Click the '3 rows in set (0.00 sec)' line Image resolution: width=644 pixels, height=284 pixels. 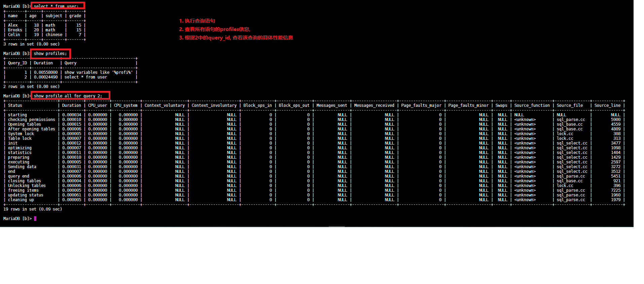click(x=32, y=44)
